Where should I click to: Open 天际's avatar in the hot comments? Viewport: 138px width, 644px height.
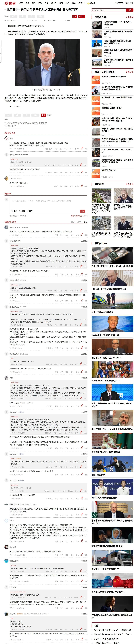coord(7,138)
